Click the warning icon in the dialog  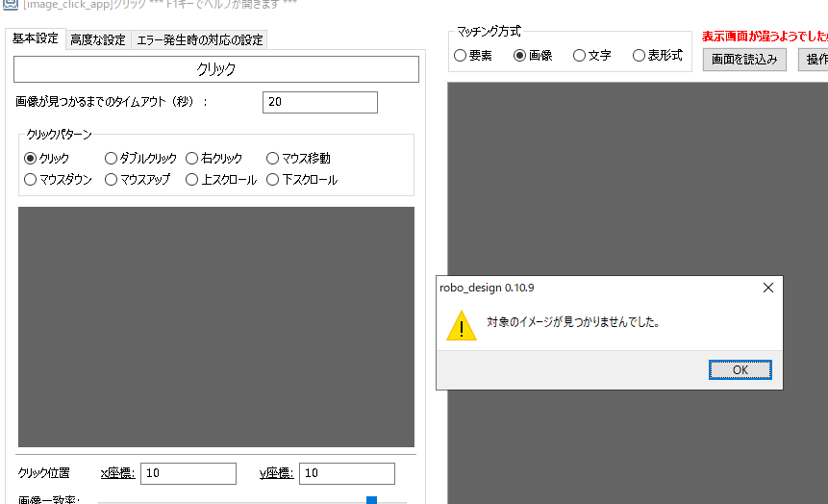tap(462, 325)
